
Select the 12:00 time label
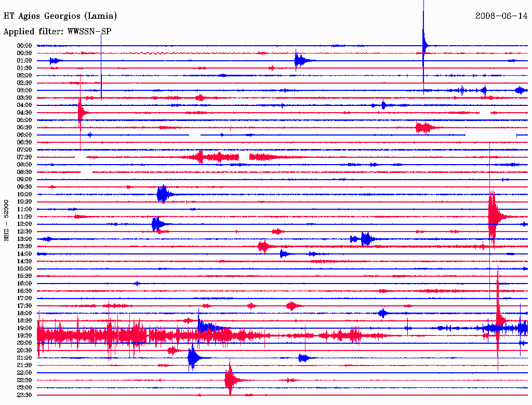coord(24,224)
